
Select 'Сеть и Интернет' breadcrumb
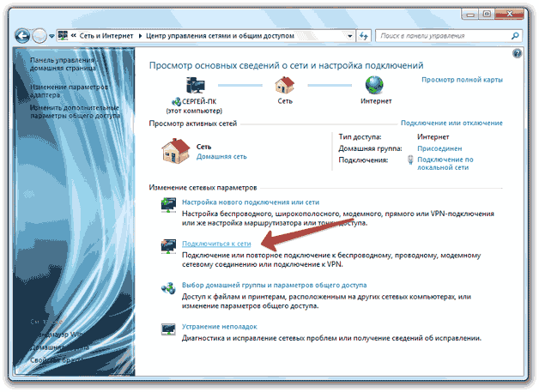106,36
